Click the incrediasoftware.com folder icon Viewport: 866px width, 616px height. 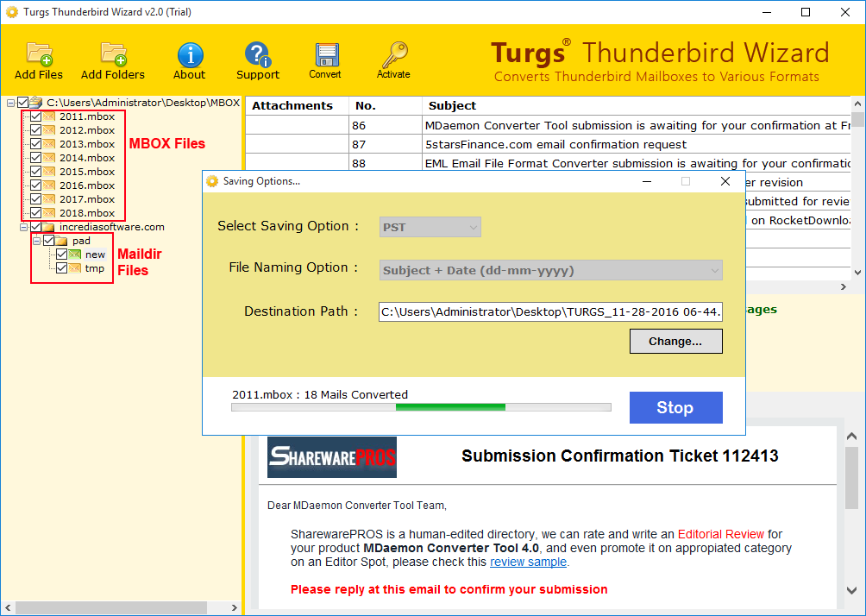(x=48, y=227)
